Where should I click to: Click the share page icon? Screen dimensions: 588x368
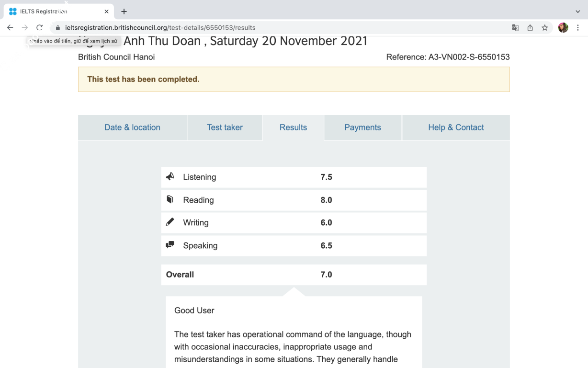point(530,28)
